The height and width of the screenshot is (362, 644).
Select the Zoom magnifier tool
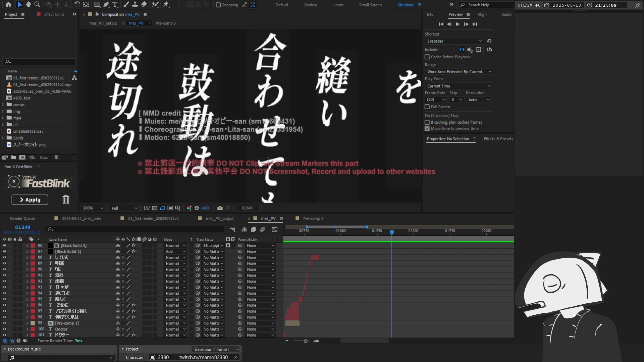click(x=37, y=4)
